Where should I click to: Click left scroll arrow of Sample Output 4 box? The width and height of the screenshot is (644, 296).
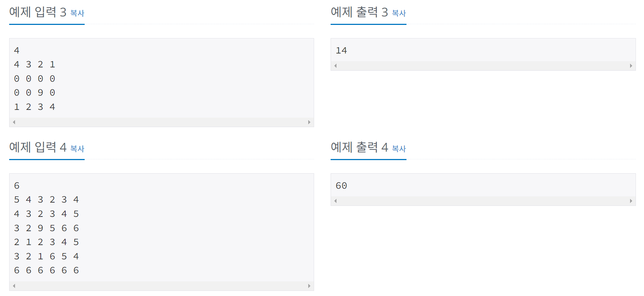click(335, 201)
